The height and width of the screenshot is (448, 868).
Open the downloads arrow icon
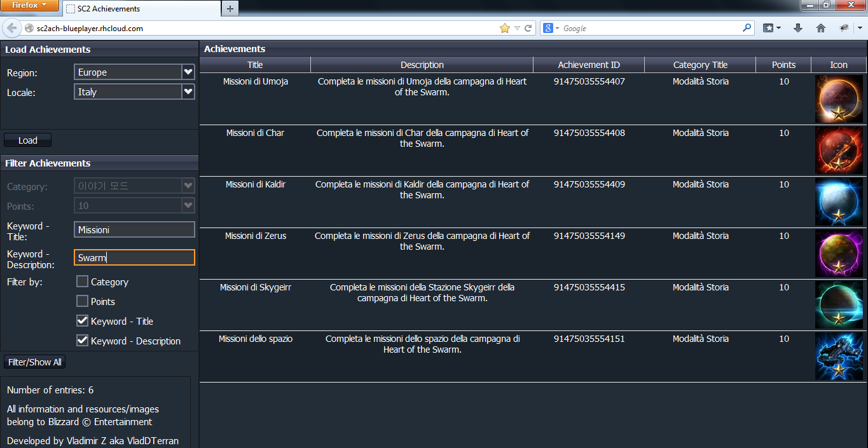tap(798, 29)
